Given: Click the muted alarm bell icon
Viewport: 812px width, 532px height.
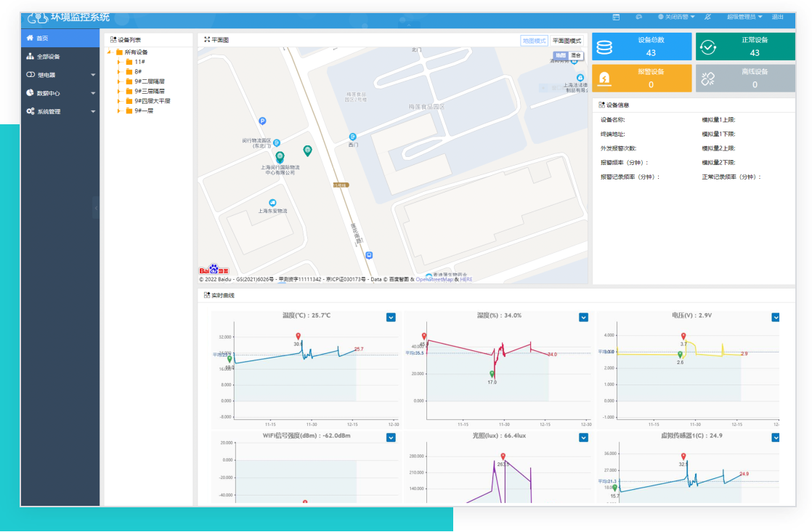Looking at the screenshot, I should coord(707,17).
